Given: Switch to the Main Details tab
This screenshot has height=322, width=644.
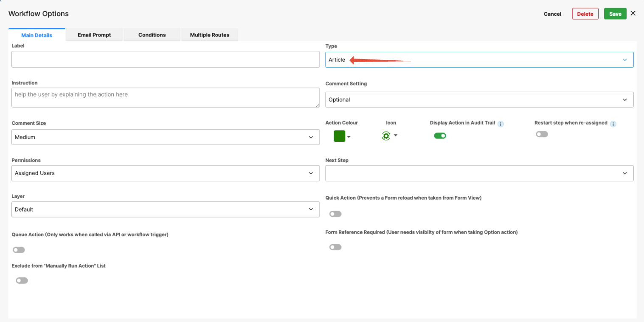Looking at the screenshot, I should coord(37,35).
